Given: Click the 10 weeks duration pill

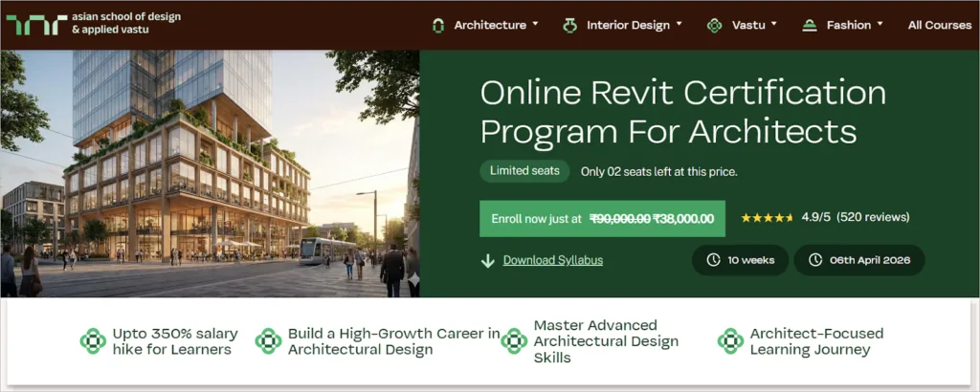Looking at the screenshot, I should (740, 260).
